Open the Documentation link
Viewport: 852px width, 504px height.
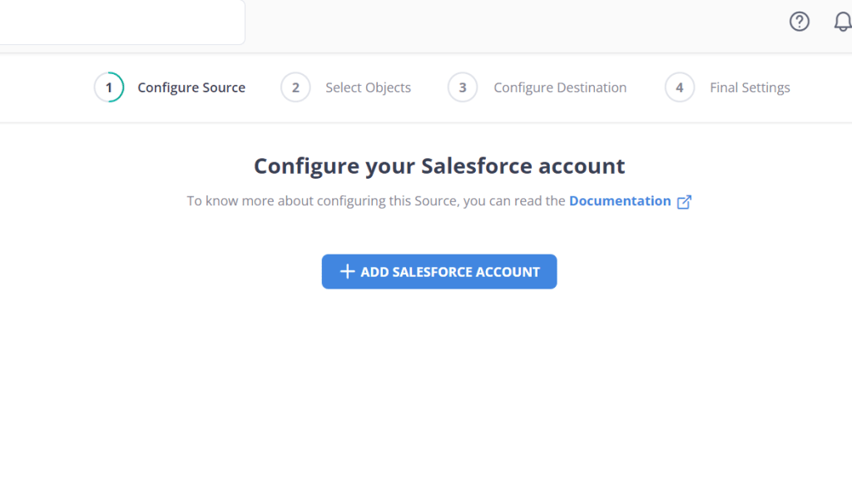pos(620,201)
